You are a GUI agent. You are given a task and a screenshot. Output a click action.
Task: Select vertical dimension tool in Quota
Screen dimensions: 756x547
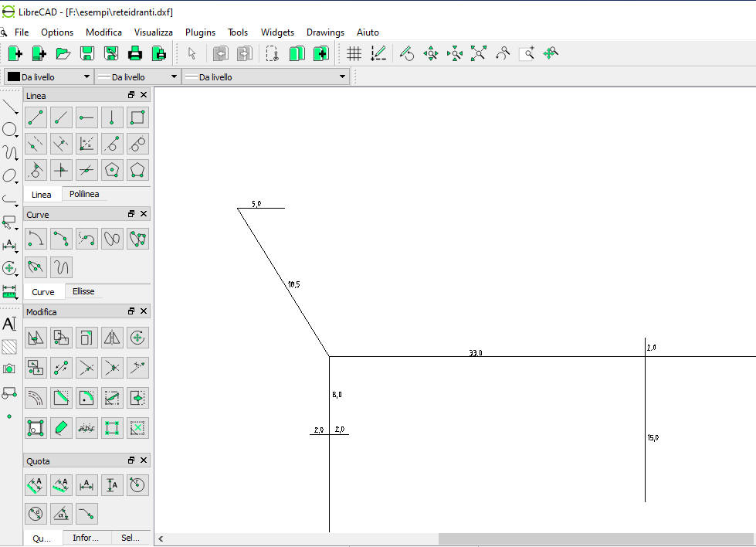point(112,485)
